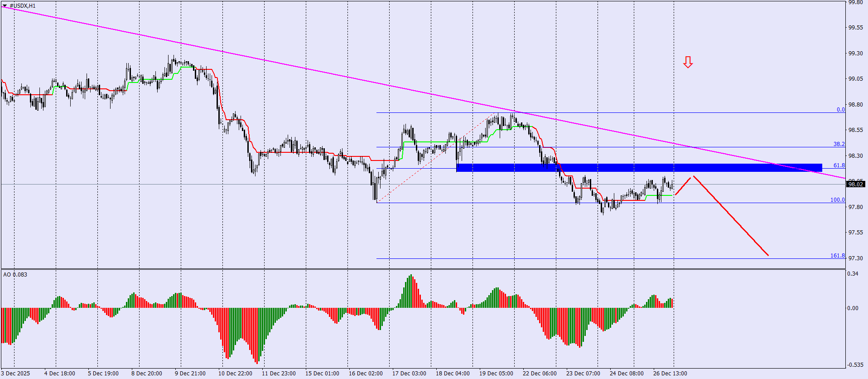Click the Fibonacci 161.8 level label
The height and width of the screenshot is (379, 868).
837,256
